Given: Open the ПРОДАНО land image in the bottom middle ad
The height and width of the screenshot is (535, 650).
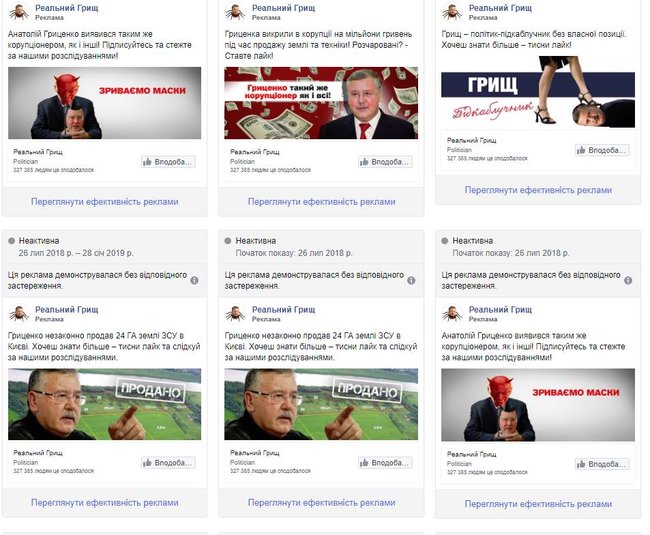Looking at the screenshot, I should click(x=321, y=404).
